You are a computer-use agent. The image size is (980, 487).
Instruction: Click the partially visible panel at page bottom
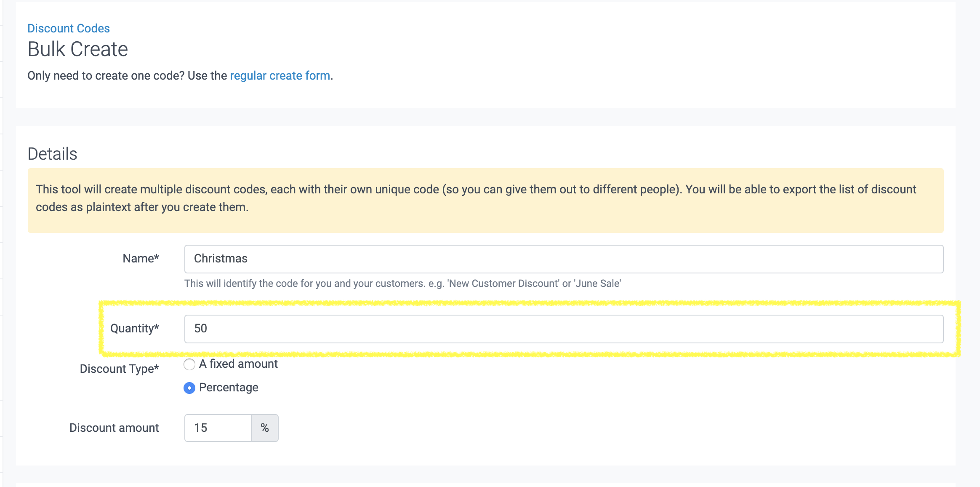(485, 484)
